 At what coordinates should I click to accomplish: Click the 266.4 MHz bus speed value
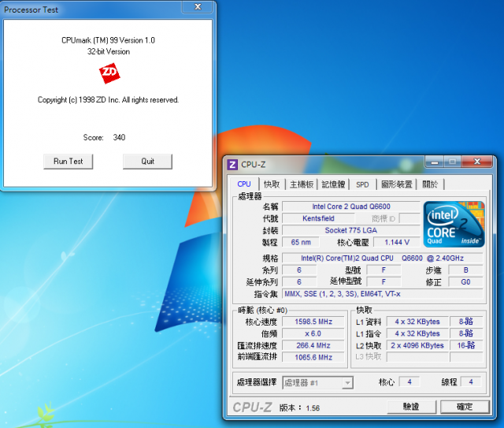coord(313,345)
